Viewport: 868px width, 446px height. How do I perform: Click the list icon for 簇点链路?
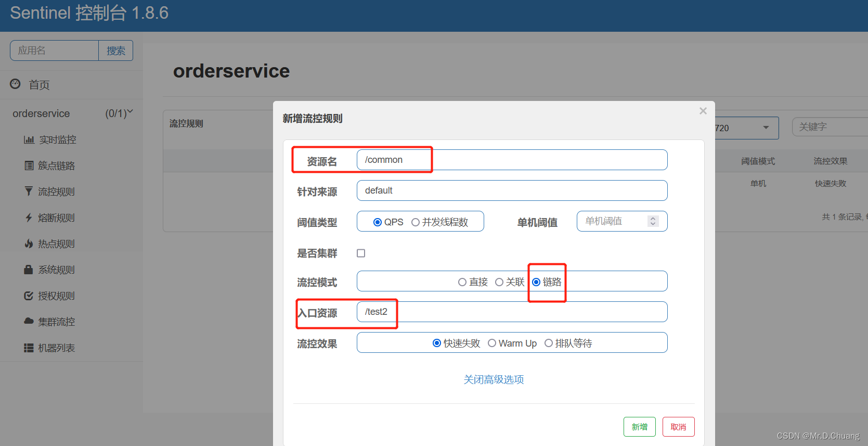pyautogui.click(x=29, y=165)
